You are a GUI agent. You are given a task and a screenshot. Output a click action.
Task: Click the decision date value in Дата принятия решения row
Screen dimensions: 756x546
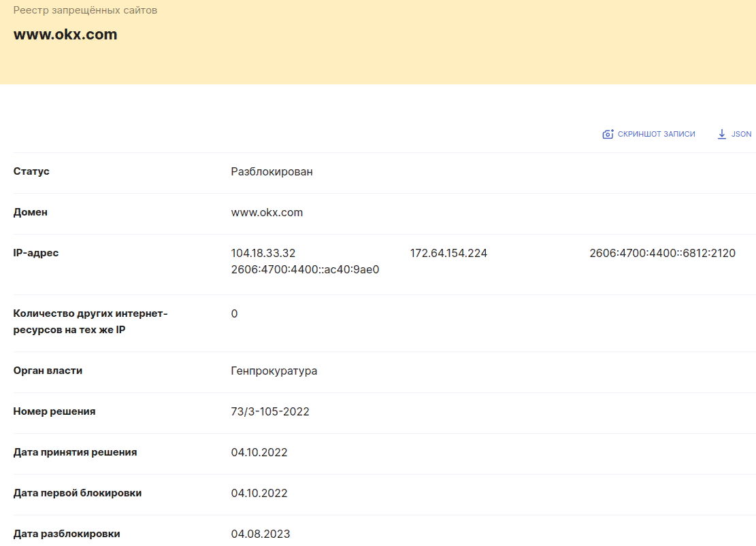(259, 453)
